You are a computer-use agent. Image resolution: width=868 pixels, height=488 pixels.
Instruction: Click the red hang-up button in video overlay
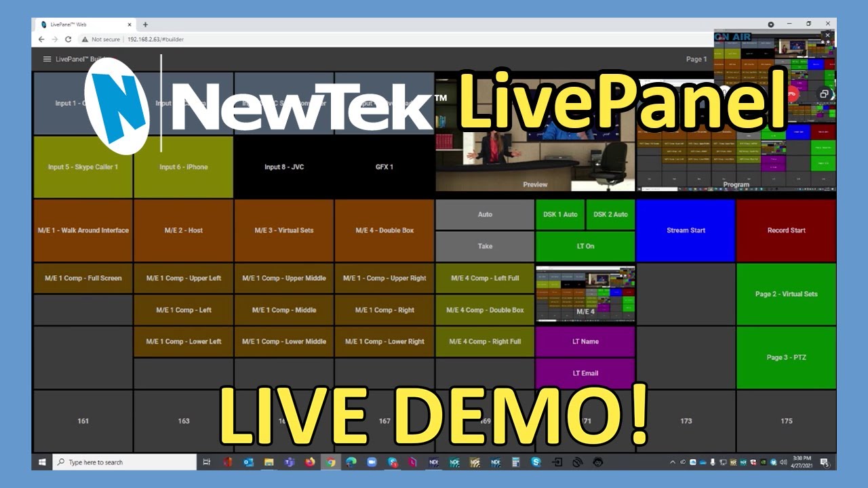pos(791,94)
